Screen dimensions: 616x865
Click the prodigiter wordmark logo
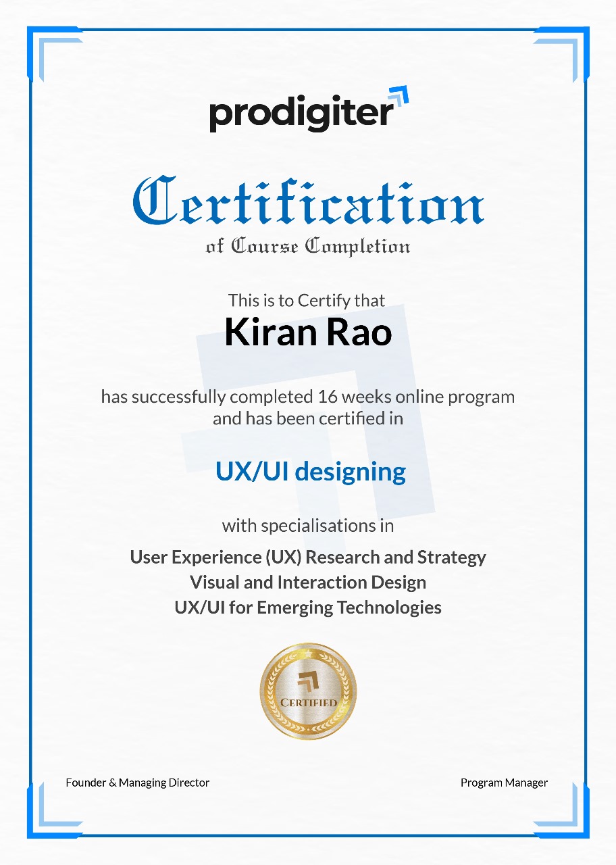click(x=301, y=112)
